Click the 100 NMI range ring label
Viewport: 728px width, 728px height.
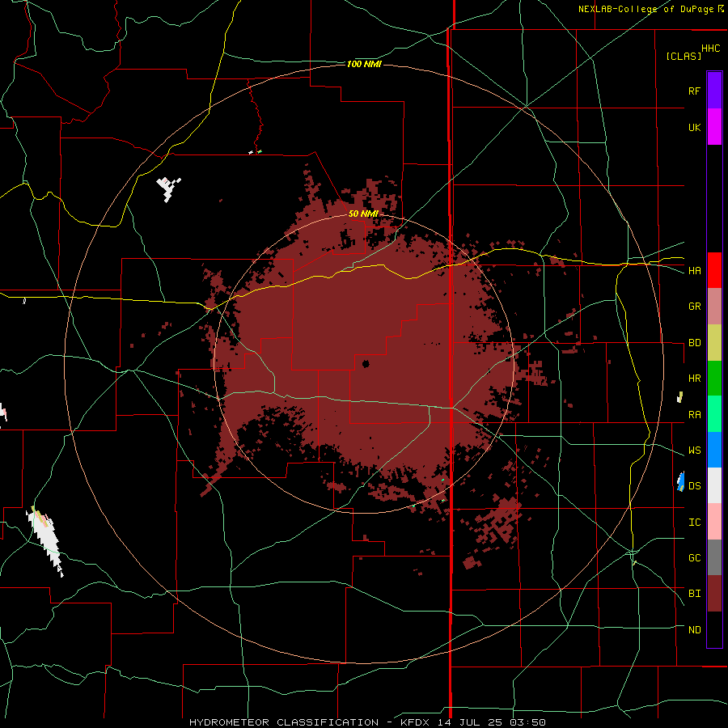tap(364, 64)
